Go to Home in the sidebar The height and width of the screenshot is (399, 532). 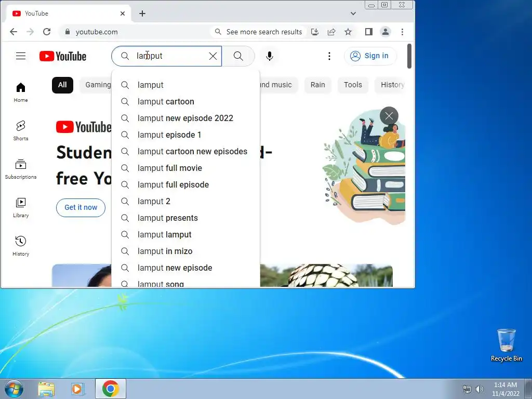21,92
